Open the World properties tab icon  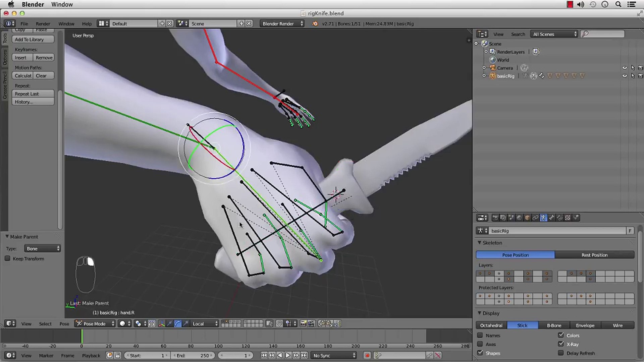519,218
